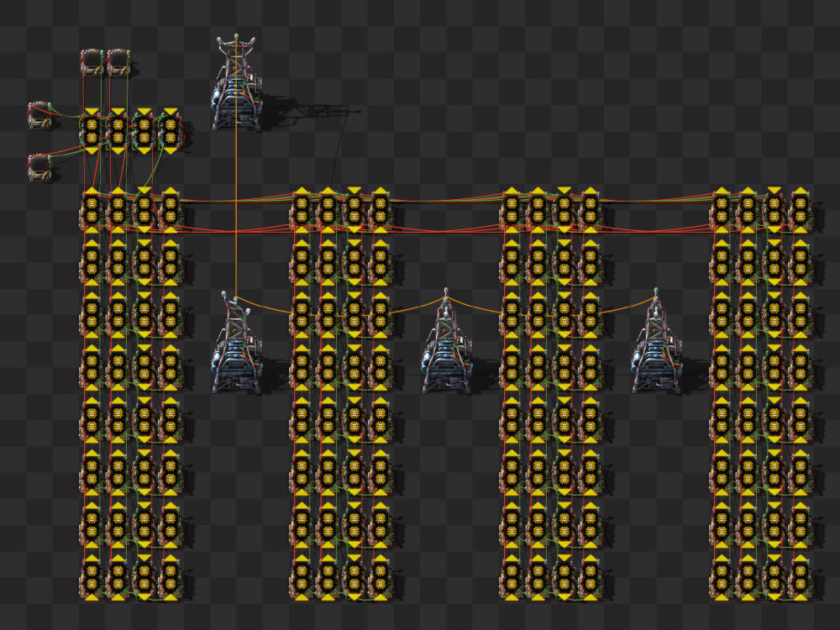Select bottom-right decider combinator of the leftmost block
This screenshot has height=630, width=840.
pos(171,578)
